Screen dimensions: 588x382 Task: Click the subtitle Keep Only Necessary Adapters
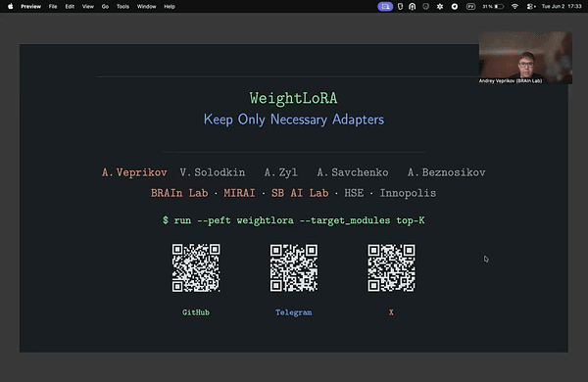294,119
